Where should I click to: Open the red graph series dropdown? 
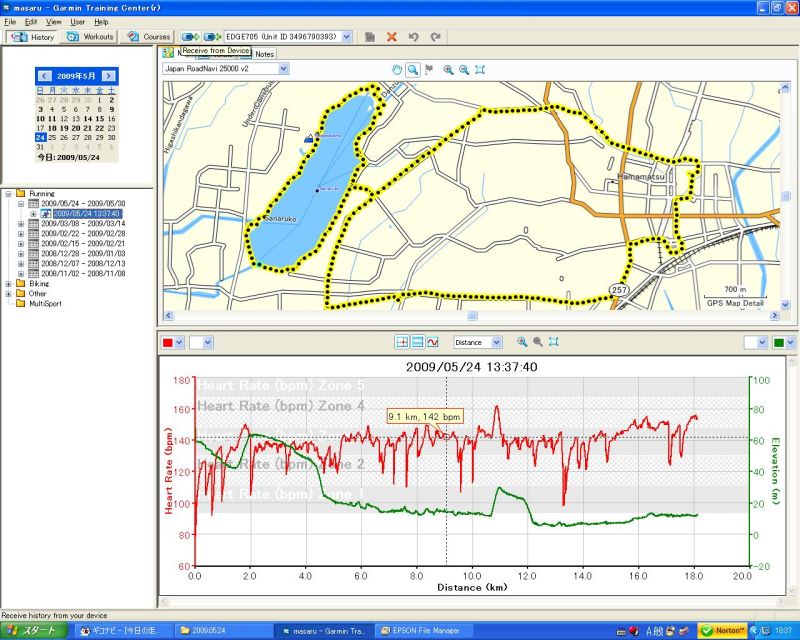coord(179,342)
